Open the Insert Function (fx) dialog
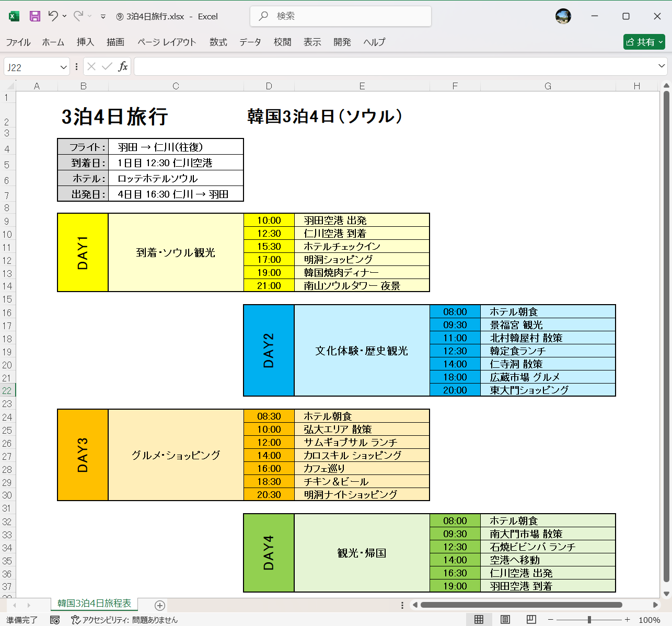The height and width of the screenshot is (626, 672). (124, 66)
